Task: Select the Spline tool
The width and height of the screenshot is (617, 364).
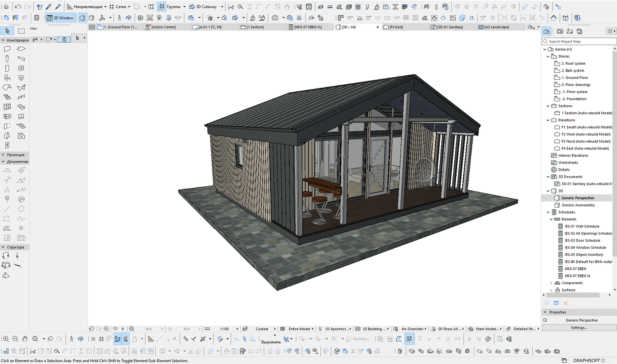Action: coord(21,218)
